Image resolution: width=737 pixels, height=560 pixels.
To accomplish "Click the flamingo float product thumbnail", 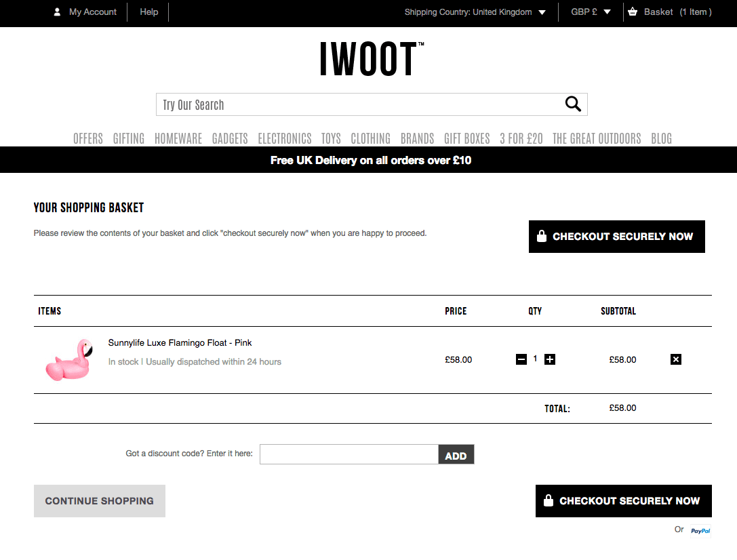I will [x=68, y=360].
